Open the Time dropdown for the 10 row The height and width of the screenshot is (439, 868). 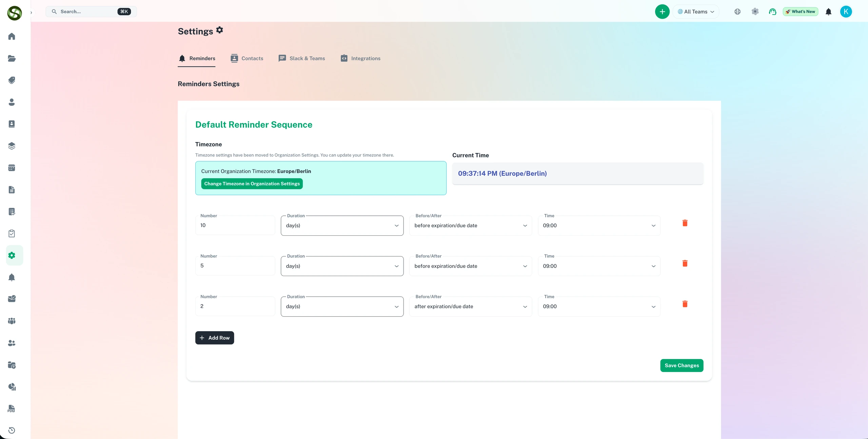click(x=599, y=226)
